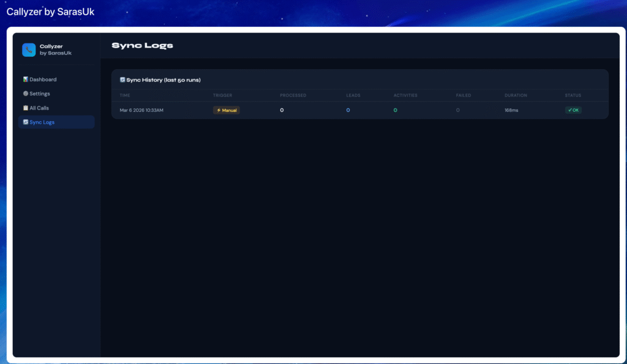Click the FAILED column header
The image size is (627, 364).
tap(464, 95)
